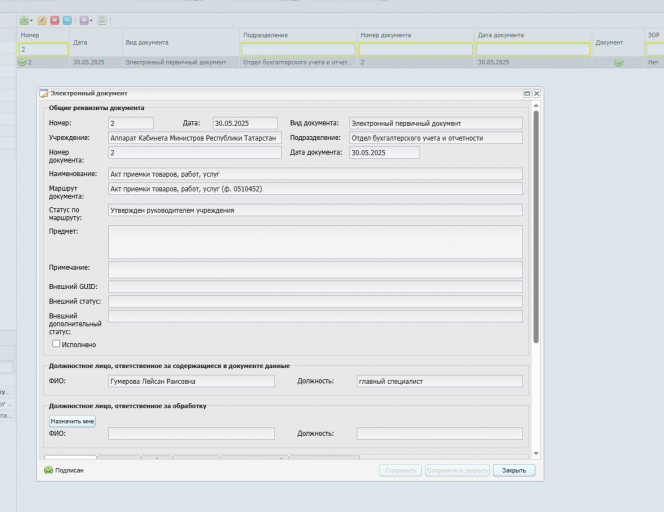664x512 pixels.
Task: Click the Внешний дополнительный статус field
Action: [315, 316]
